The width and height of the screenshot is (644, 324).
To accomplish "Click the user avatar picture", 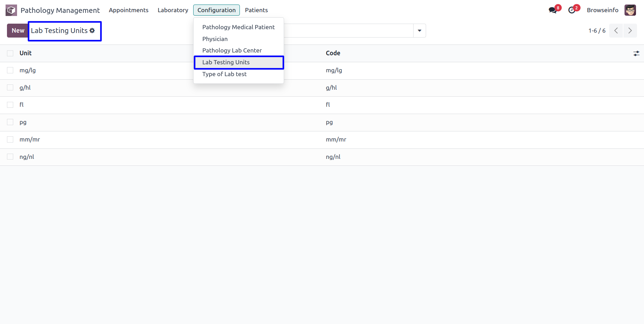I will click(x=630, y=10).
